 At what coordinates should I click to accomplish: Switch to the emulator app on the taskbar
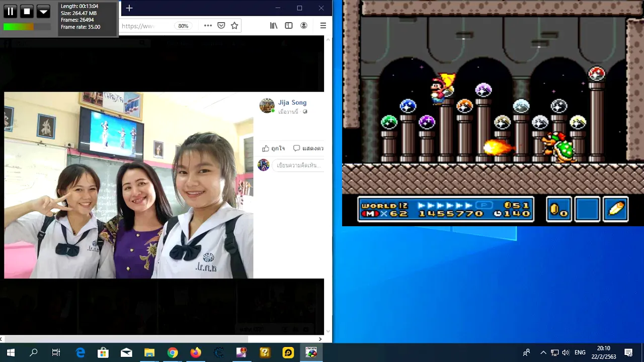click(311, 352)
